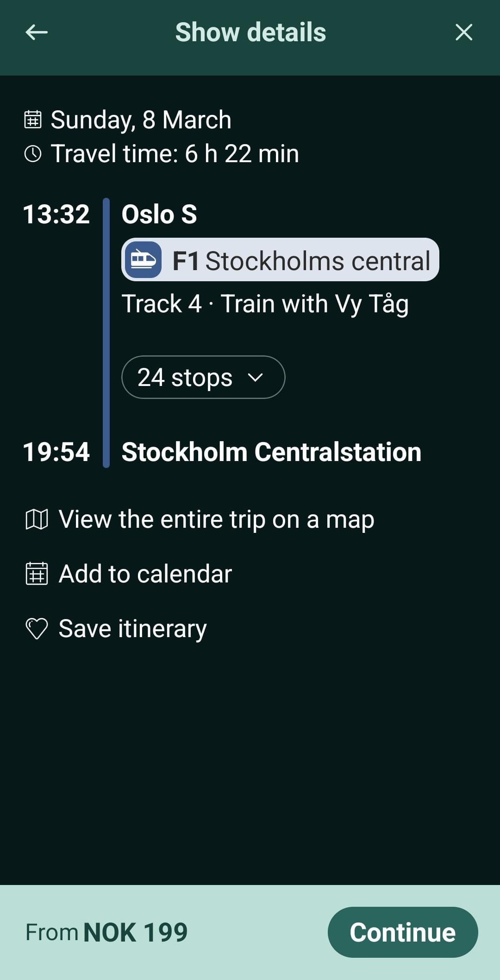Tap the From NOK 199 price
This screenshot has height=980, width=500.
click(106, 932)
